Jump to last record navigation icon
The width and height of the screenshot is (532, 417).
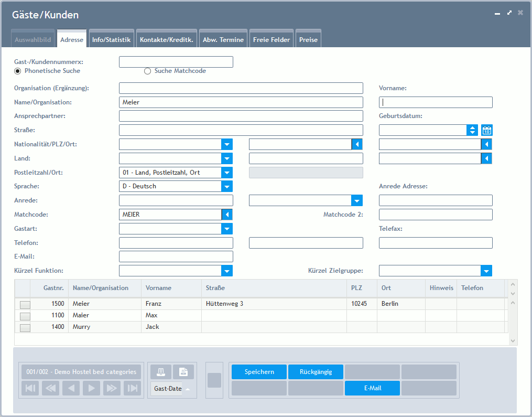[132, 388]
